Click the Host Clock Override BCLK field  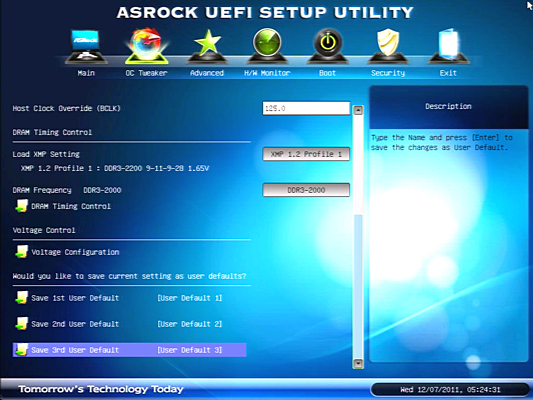tap(306, 108)
